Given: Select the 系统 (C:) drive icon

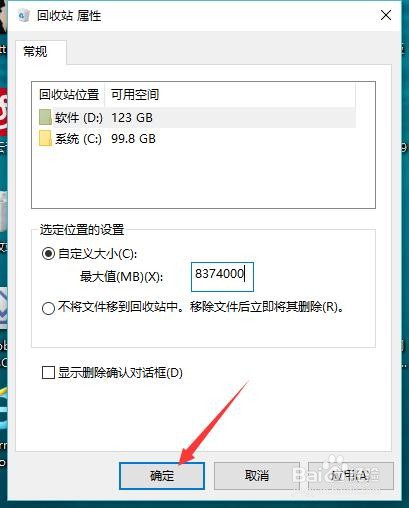Looking at the screenshot, I should tap(45, 138).
